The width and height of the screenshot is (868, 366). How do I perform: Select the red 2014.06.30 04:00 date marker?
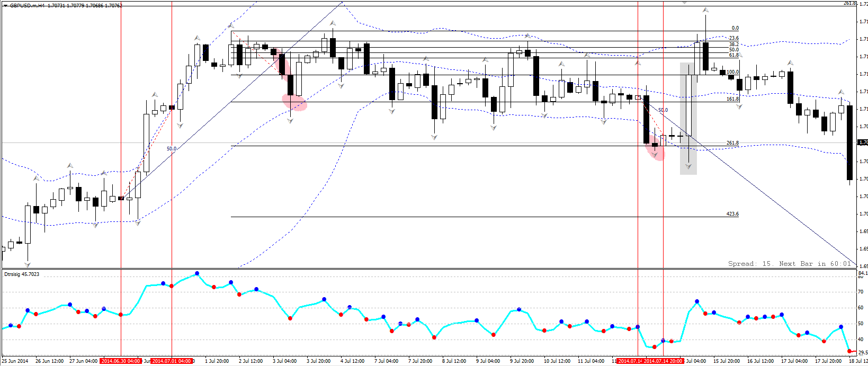[121, 361]
